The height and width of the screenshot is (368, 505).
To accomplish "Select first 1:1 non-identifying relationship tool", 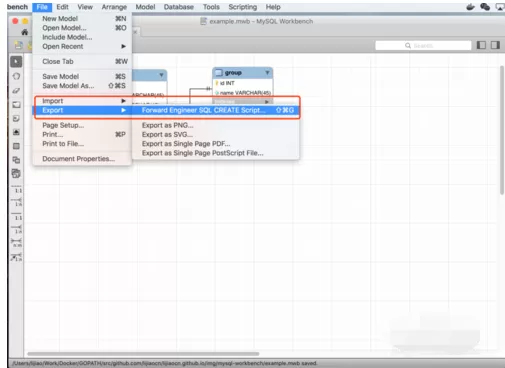I will click(x=17, y=189).
